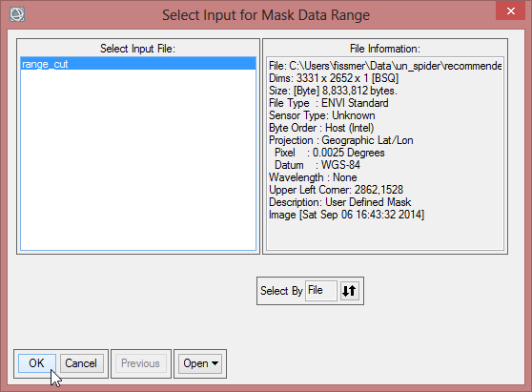The width and height of the screenshot is (532, 392).
Task: Click the ENVI application icon in title bar
Action: point(17,14)
